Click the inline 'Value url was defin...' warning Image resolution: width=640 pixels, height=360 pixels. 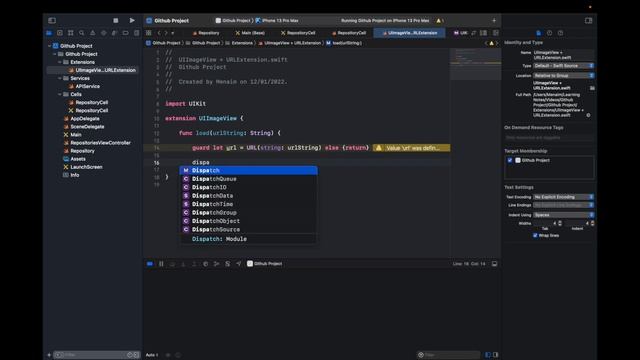coord(411,148)
